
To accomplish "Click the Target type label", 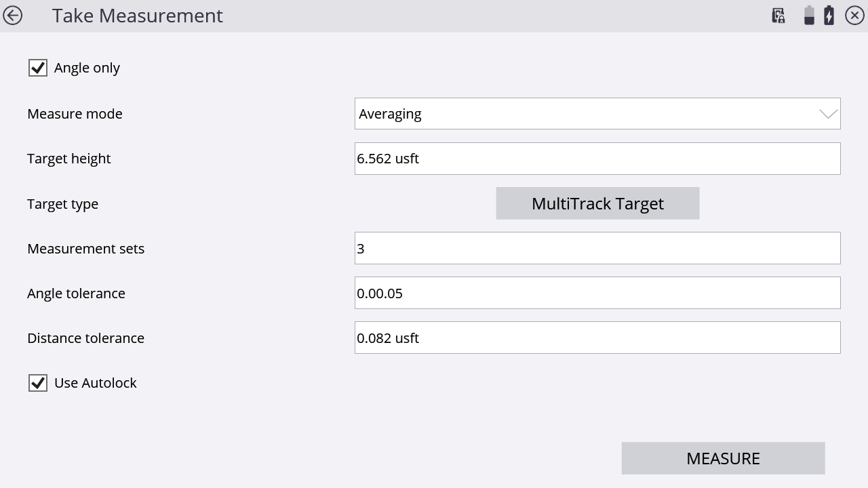I will [x=62, y=204].
